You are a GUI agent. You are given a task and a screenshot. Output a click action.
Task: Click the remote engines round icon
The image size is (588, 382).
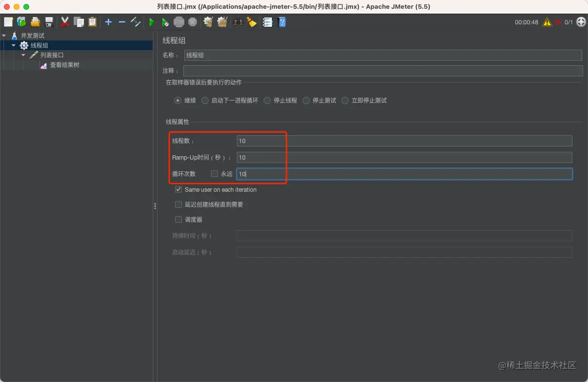tap(581, 22)
